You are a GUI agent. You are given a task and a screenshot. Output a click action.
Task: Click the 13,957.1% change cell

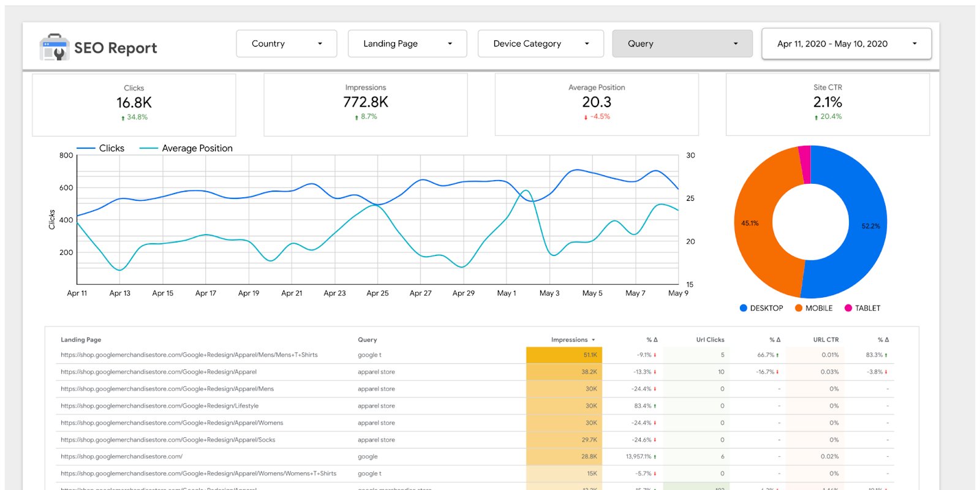(641, 457)
